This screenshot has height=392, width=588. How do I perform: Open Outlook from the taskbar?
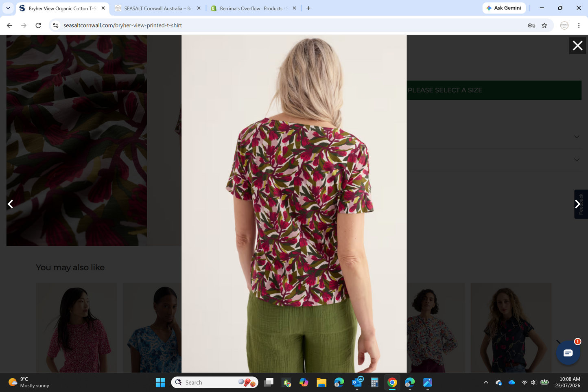pos(357,383)
